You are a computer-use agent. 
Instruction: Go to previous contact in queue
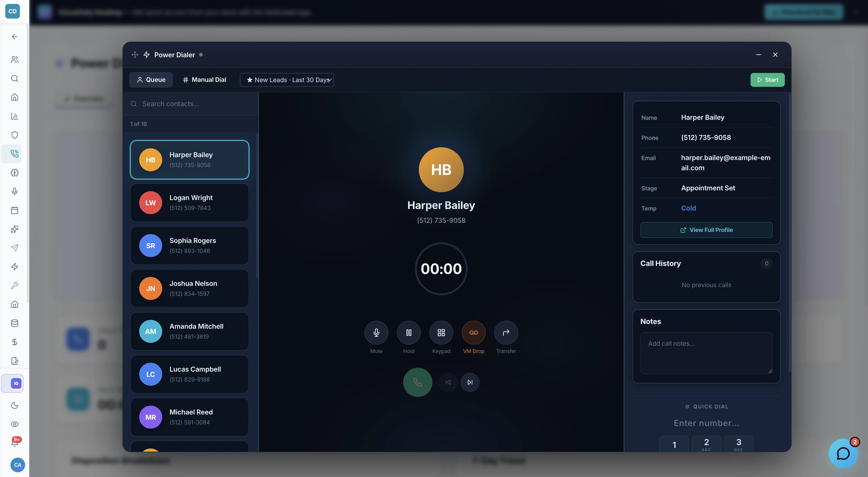[448, 382]
